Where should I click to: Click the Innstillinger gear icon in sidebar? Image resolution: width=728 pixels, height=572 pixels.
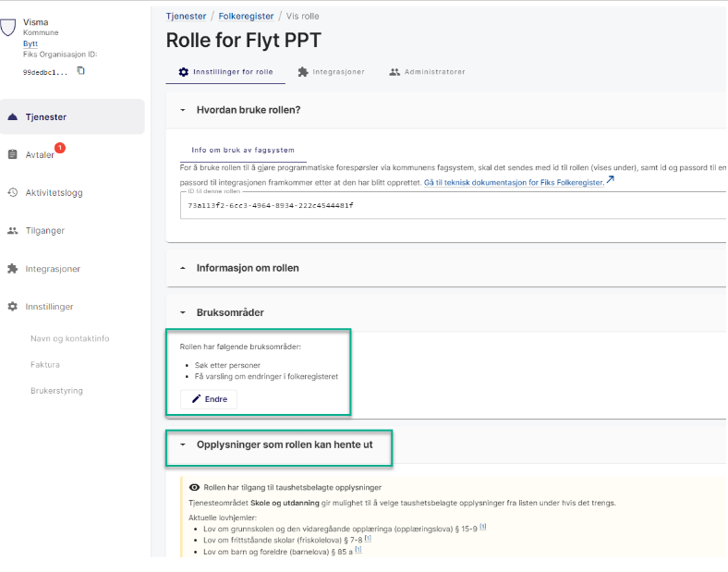(12, 307)
